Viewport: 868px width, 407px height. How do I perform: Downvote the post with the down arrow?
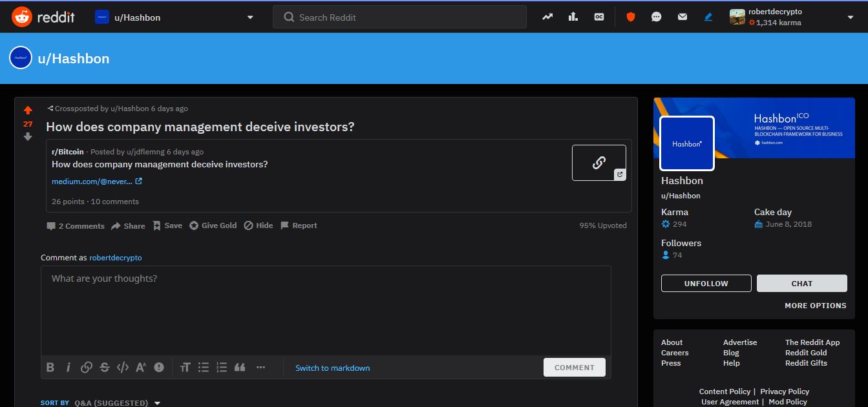(28, 136)
